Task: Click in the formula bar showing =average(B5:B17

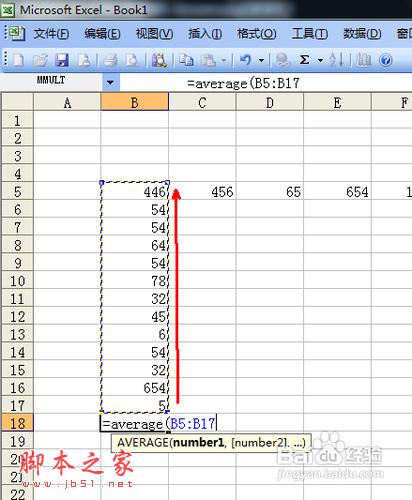Action: tap(266, 83)
